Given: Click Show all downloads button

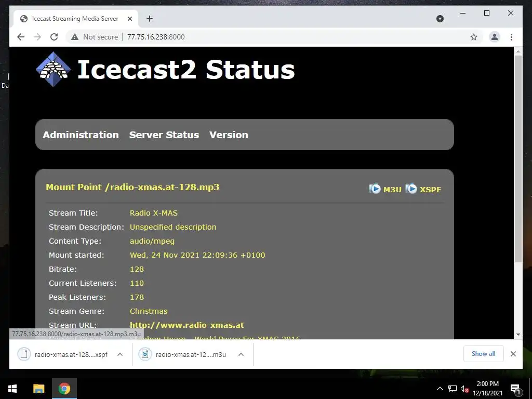Looking at the screenshot, I should [484, 353].
